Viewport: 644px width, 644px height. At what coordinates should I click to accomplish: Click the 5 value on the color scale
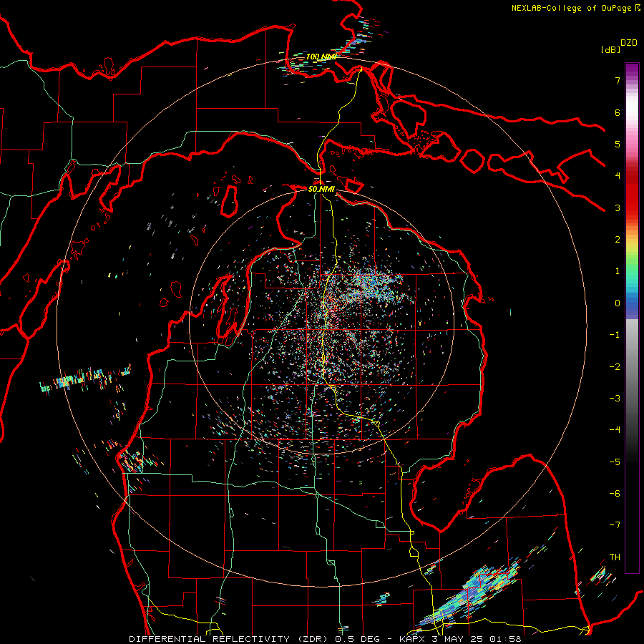(618, 144)
